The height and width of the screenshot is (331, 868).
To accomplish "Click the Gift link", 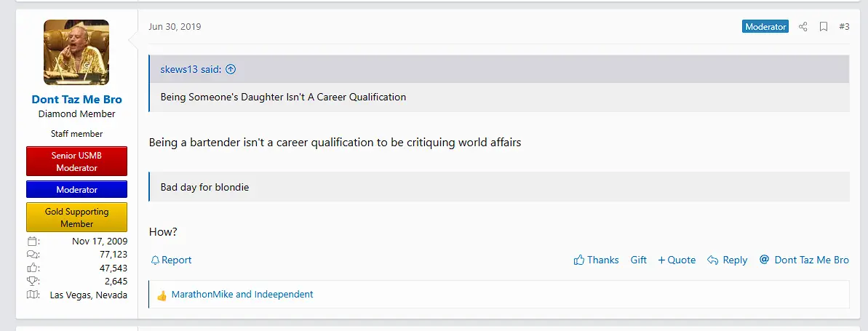I will pyautogui.click(x=639, y=260).
